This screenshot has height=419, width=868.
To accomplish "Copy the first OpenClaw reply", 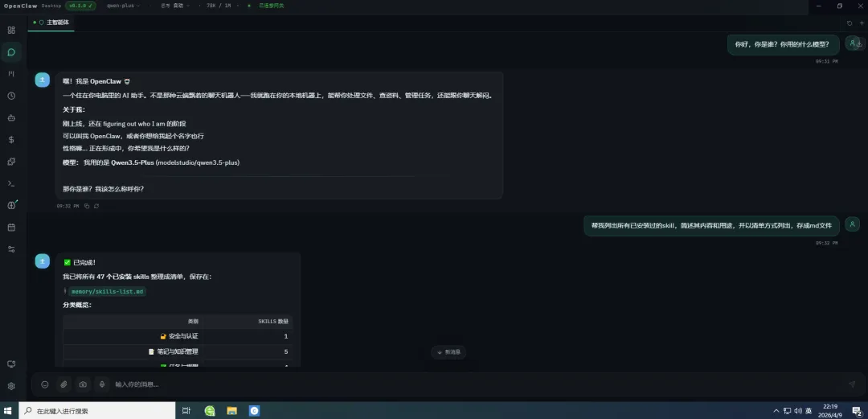I will 87,206.
